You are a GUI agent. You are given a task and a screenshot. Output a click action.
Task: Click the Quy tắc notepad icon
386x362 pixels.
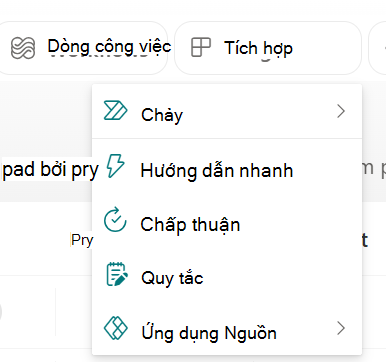(x=117, y=274)
